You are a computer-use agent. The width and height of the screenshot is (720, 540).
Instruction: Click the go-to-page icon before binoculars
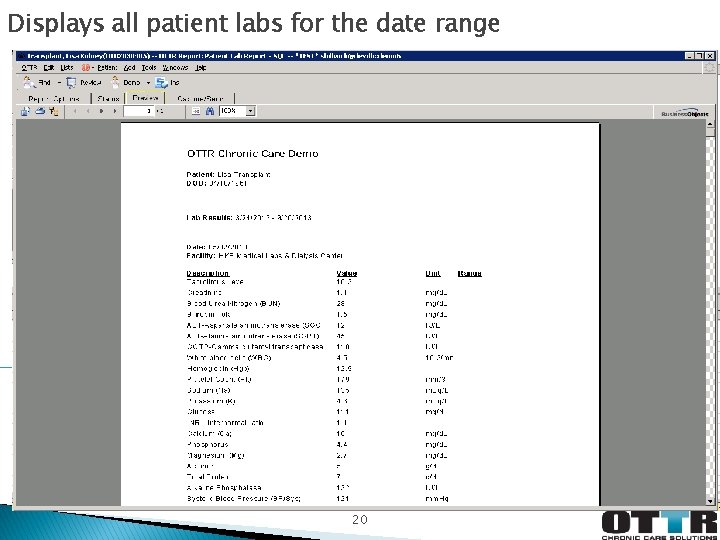(x=196, y=111)
